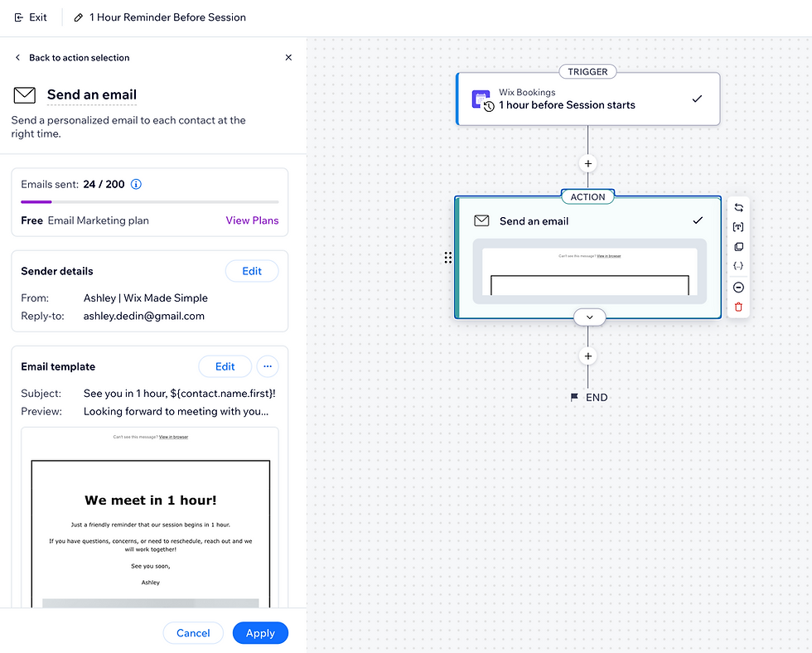Click the reply-to address ashley.dedin@gmail.com
This screenshot has width=812, height=653.
(144, 316)
